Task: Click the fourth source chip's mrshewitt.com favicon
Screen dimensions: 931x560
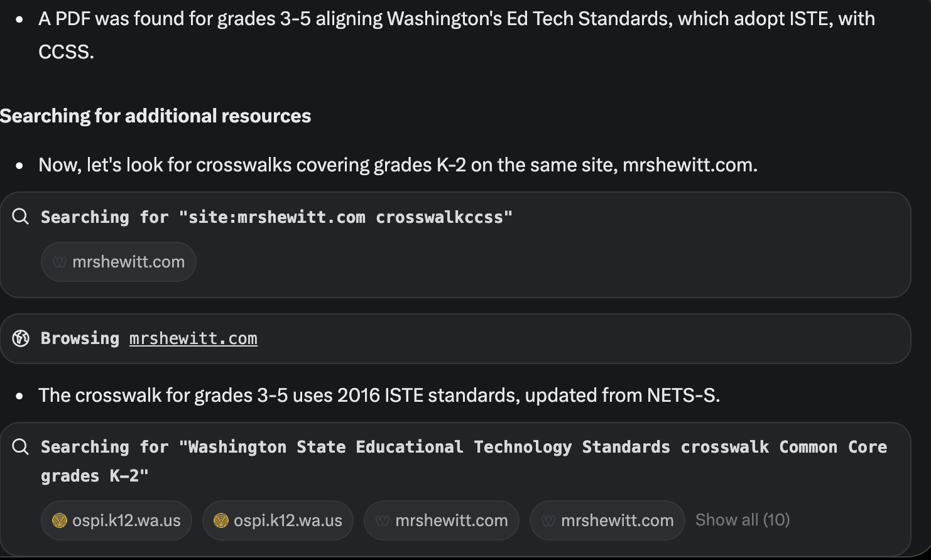Action: 548,520
